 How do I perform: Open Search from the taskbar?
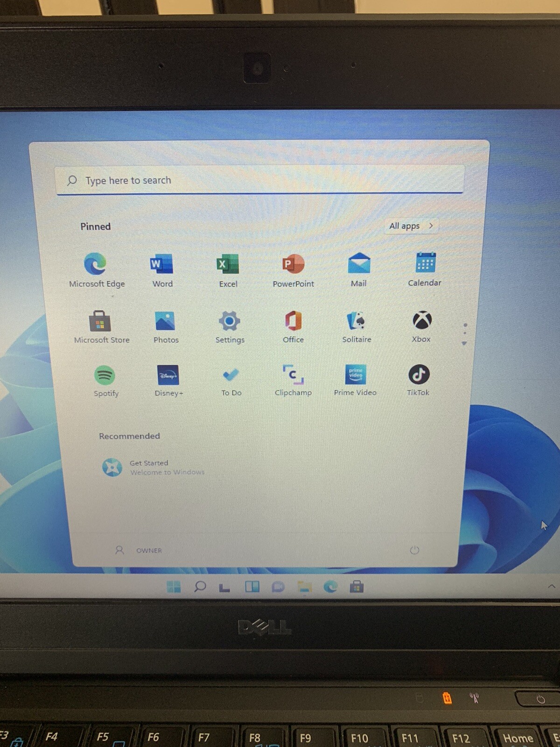coord(200,586)
